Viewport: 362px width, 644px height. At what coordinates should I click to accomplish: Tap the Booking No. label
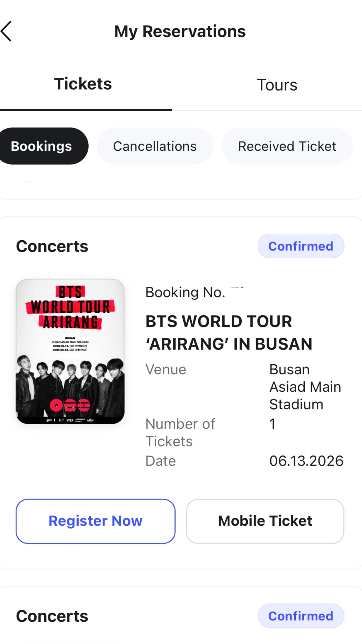coord(185,292)
